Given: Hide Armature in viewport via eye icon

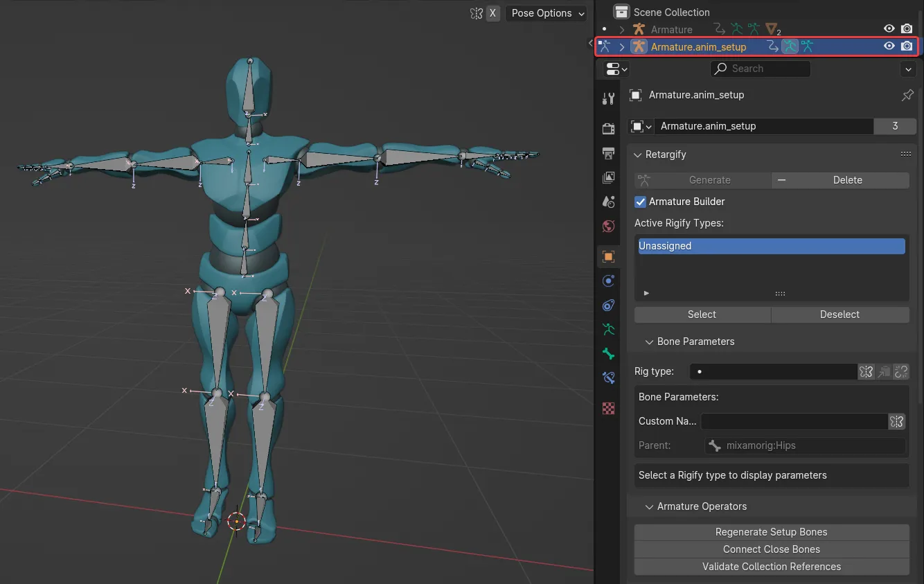Looking at the screenshot, I should (889, 29).
